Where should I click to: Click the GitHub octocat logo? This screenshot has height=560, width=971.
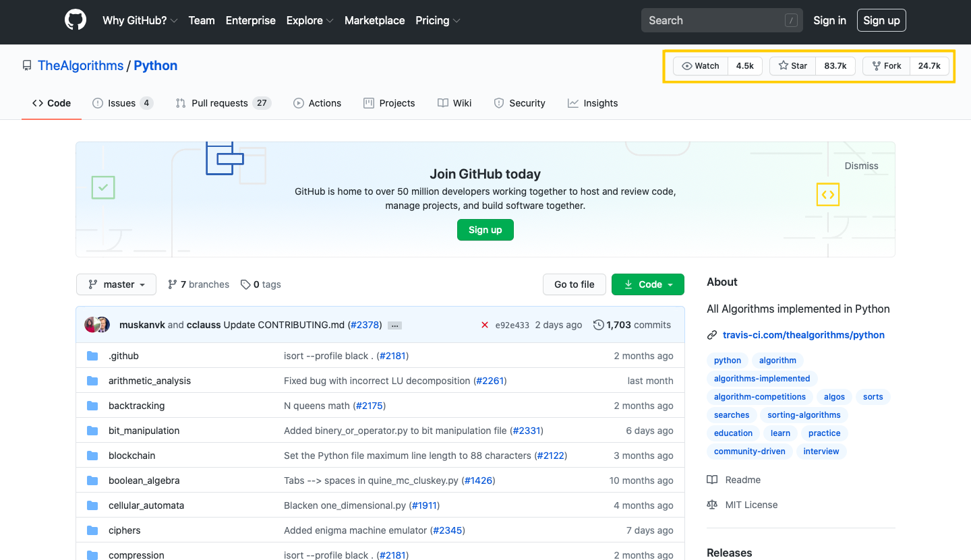75,20
